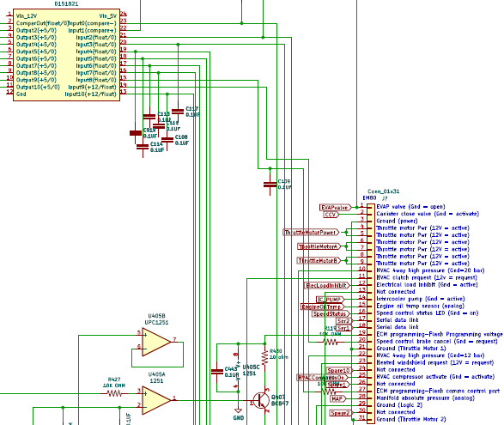
Task: Select the HVACCompressOn net label
Action: coord(322,378)
